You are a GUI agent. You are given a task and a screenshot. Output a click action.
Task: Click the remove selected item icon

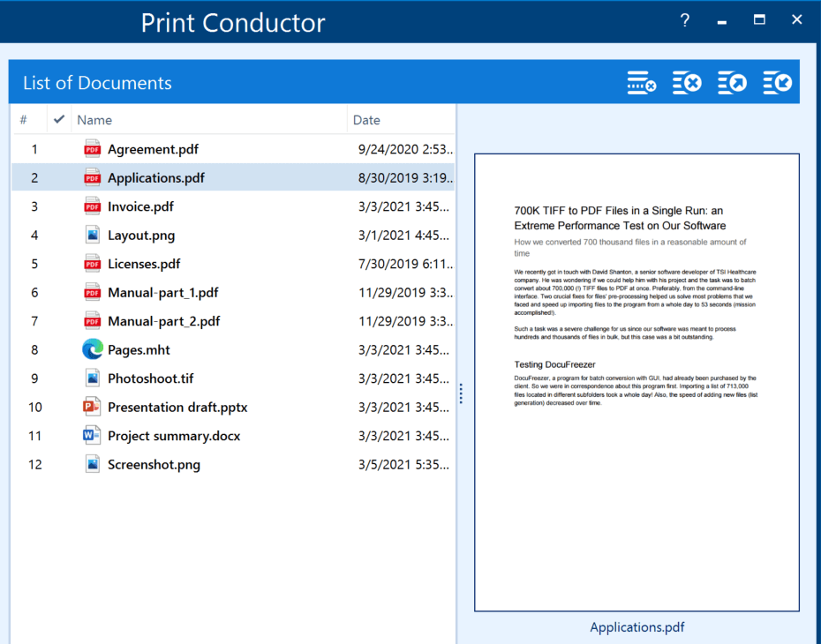[642, 83]
